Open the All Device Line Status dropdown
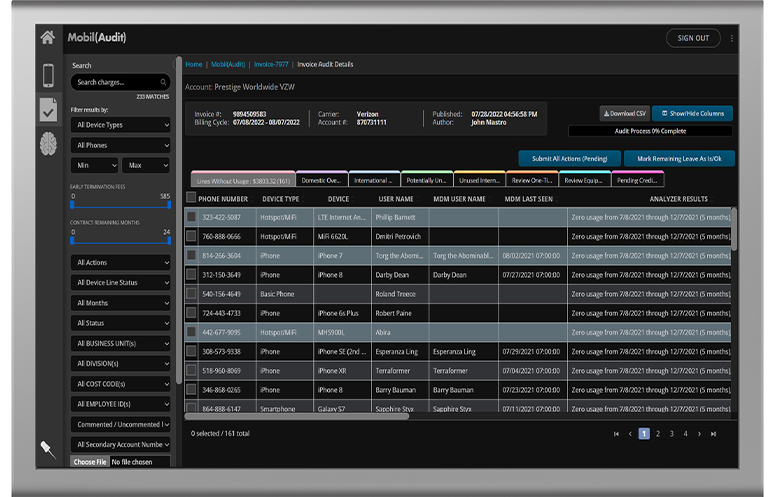Viewport: 772px width, 497px height. pyautogui.click(x=120, y=283)
